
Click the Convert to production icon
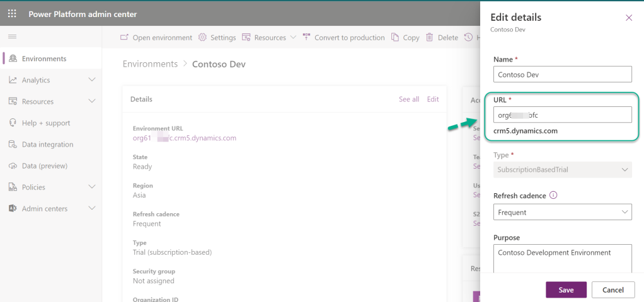click(x=306, y=37)
